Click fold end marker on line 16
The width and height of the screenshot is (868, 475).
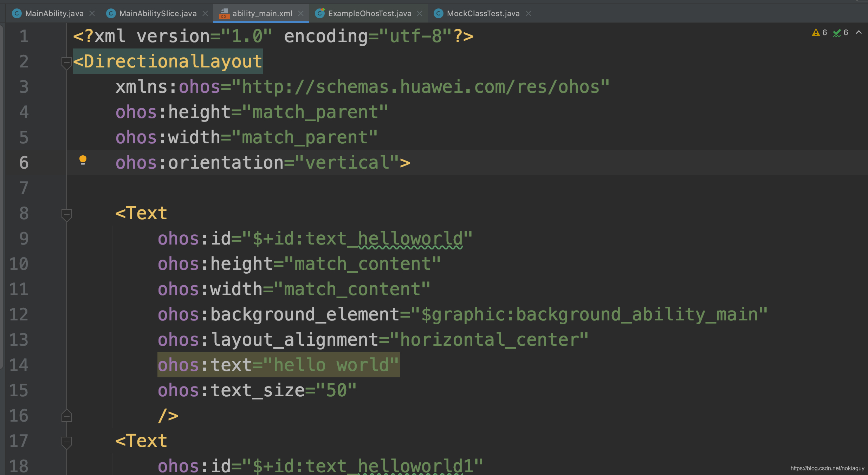(66, 416)
